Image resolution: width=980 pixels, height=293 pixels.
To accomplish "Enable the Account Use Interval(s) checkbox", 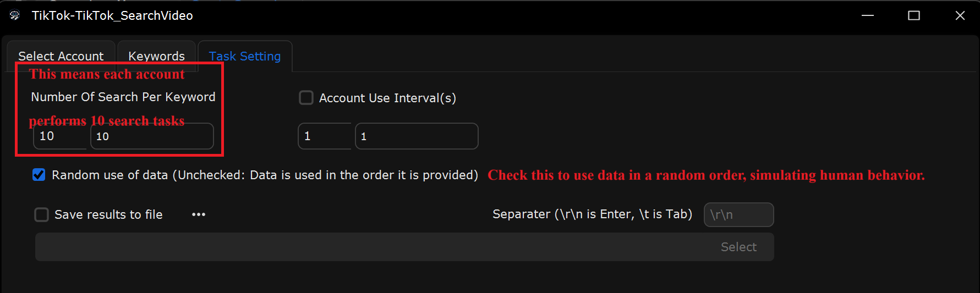I will 306,98.
